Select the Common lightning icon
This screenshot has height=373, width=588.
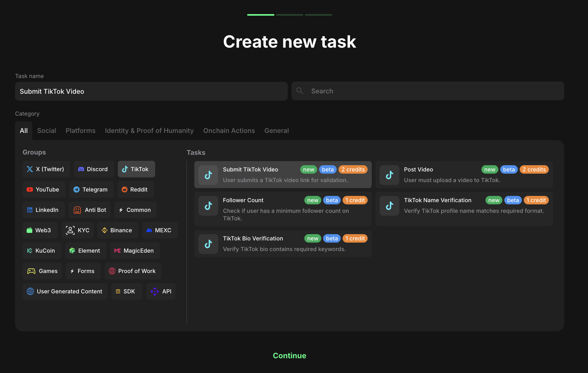[121, 210]
